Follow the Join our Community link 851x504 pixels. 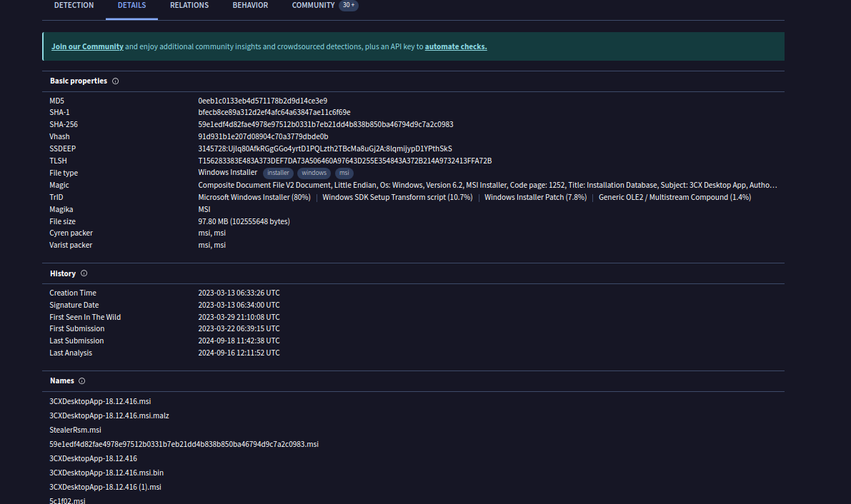pyautogui.click(x=87, y=47)
